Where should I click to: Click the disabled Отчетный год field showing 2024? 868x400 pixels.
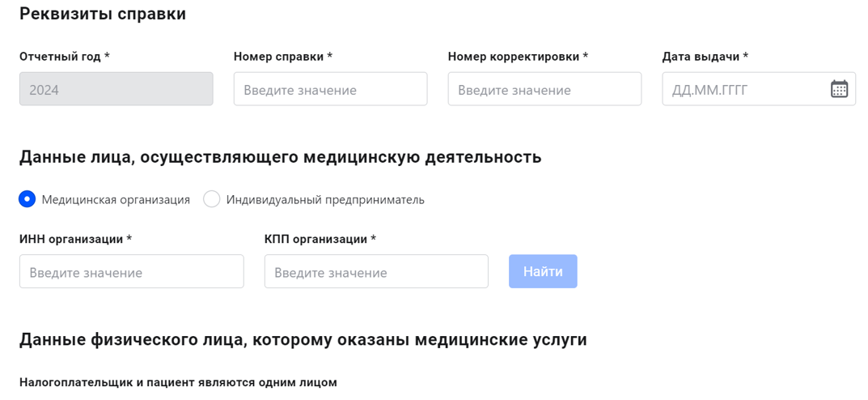coord(116,90)
